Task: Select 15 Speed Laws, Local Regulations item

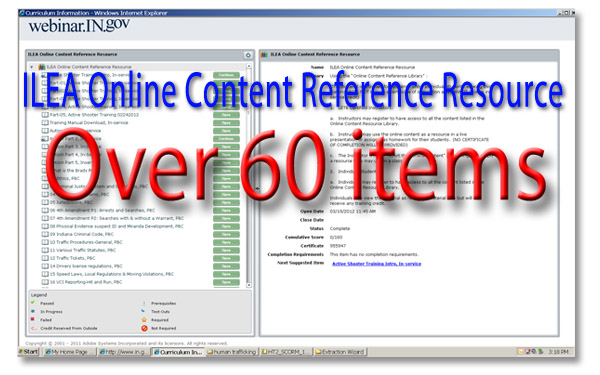Action: pyautogui.click(x=112, y=274)
